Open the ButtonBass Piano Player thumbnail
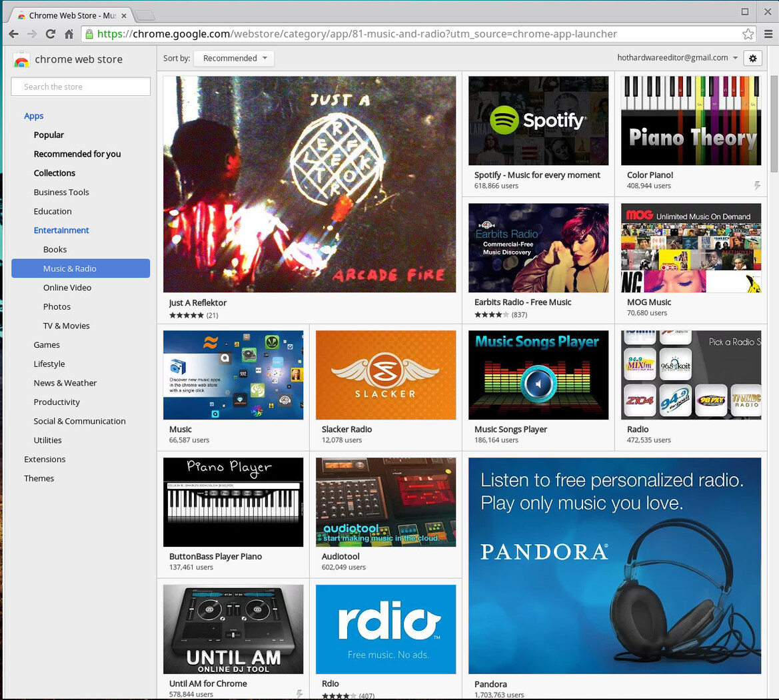The height and width of the screenshot is (700, 779). [x=233, y=502]
